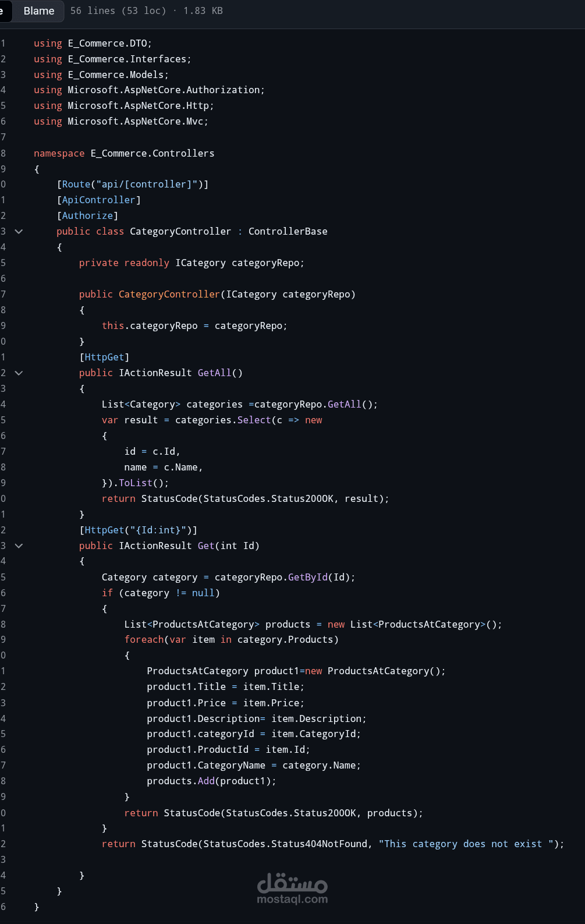
Task: Click 'products.Add(product1);' line
Action: [x=211, y=781]
